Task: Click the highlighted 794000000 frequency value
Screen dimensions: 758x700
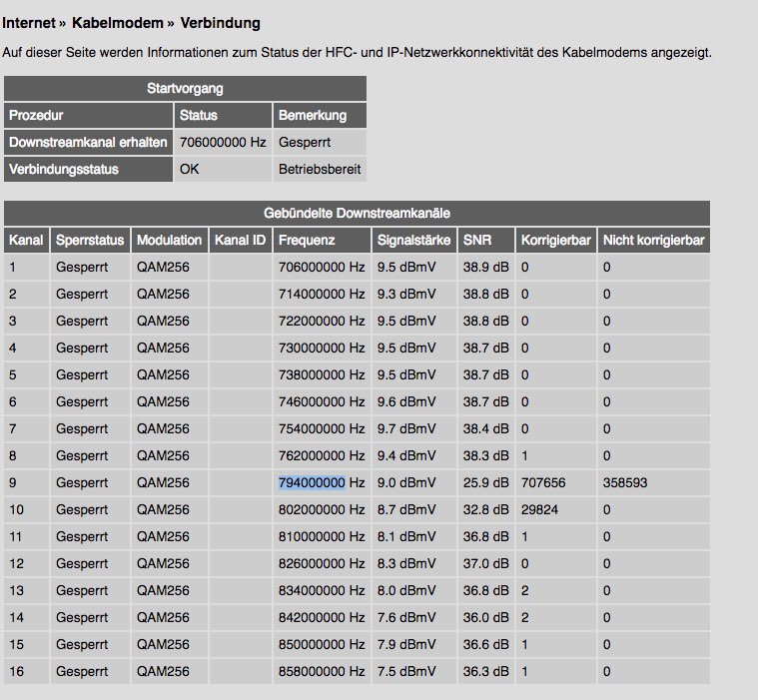Action: click(312, 483)
